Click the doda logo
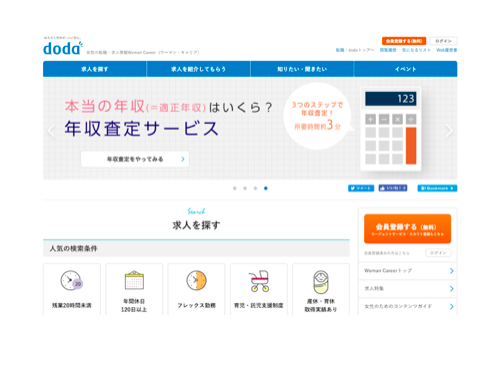Screen dimensions: 494x371 63,48
